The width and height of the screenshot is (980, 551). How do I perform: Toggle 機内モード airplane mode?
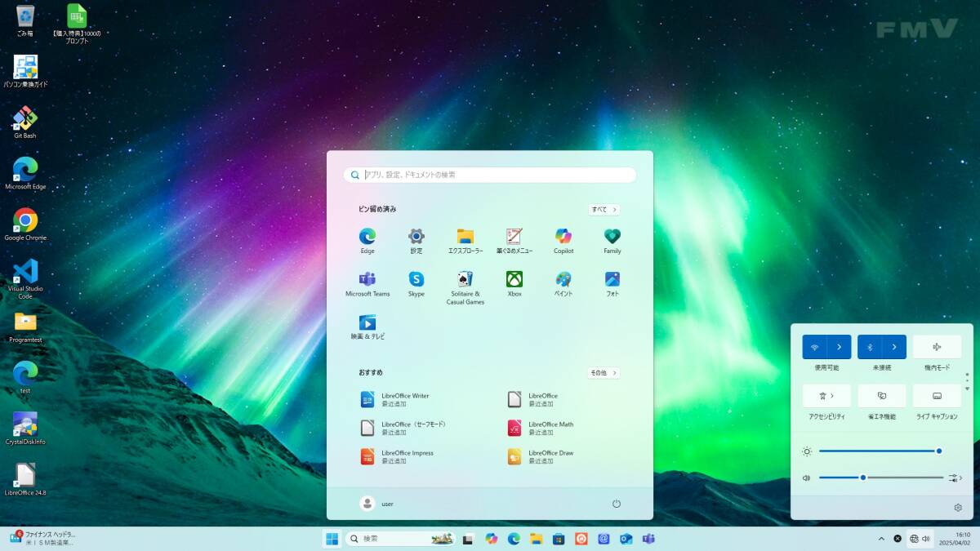click(x=937, y=347)
